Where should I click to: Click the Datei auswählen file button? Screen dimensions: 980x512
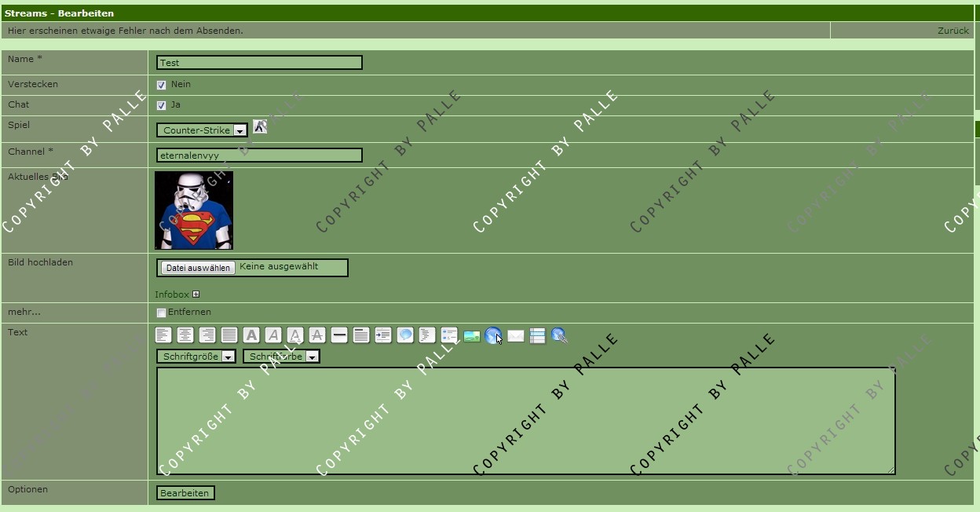tap(198, 268)
